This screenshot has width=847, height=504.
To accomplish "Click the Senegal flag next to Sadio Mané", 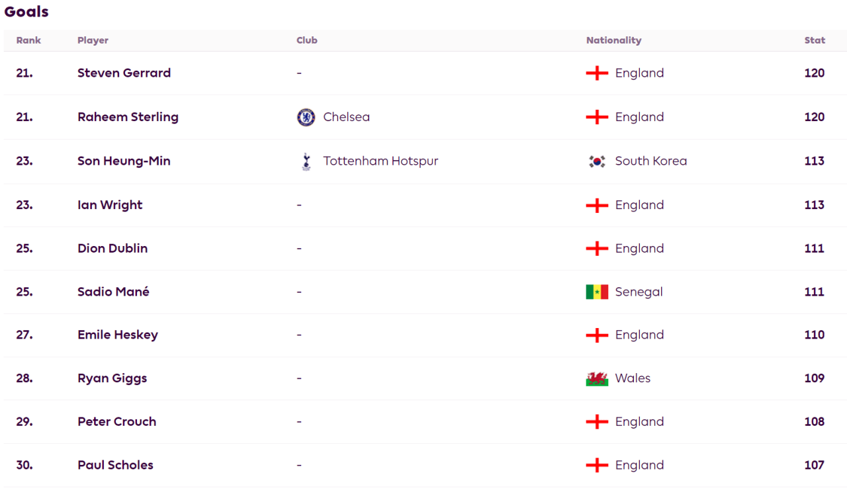I will coord(597,292).
